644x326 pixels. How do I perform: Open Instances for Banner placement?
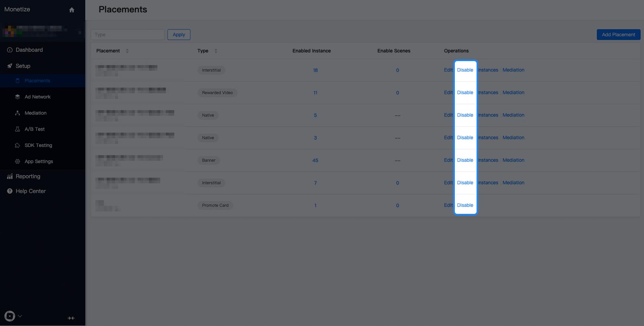click(x=488, y=160)
